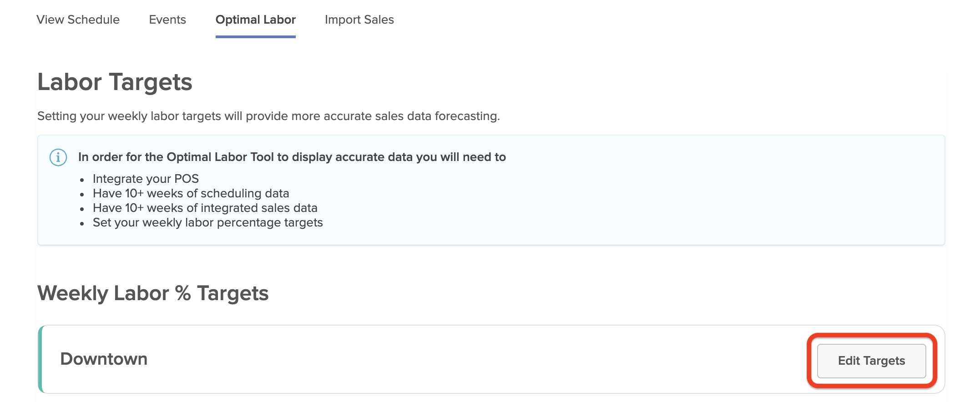Open the View Schedule tab
Image resolution: width=980 pixels, height=402 pixels.
78,20
